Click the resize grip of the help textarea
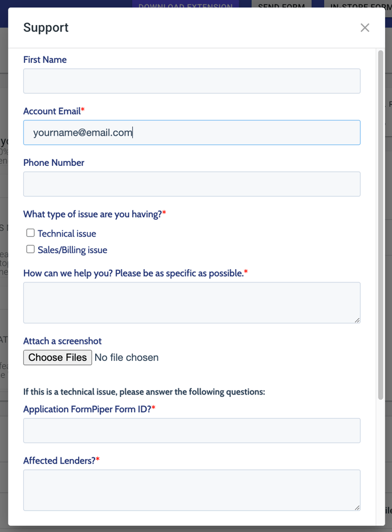Image resolution: width=392 pixels, height=532 pixels. [x=358, y=321]
